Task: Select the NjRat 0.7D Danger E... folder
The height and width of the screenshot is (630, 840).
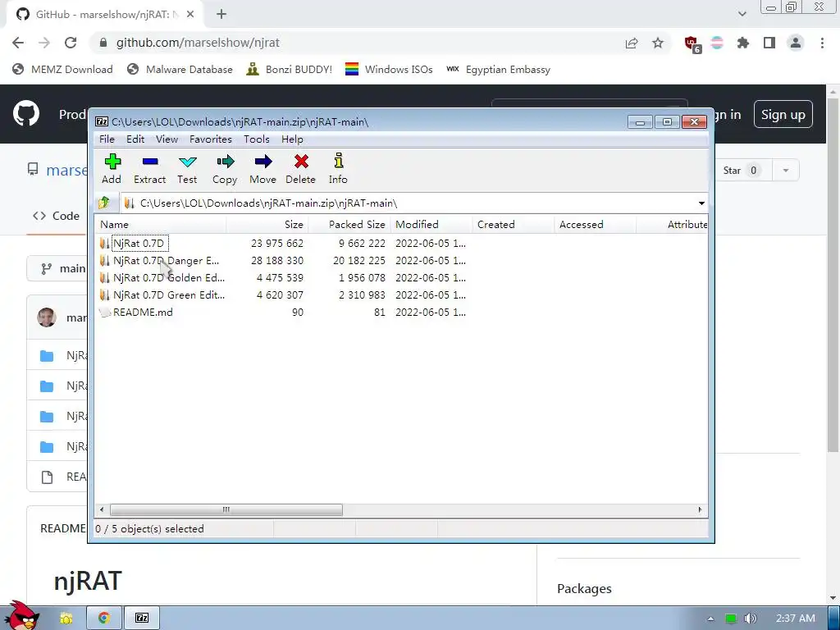Action: pos(401,260)
